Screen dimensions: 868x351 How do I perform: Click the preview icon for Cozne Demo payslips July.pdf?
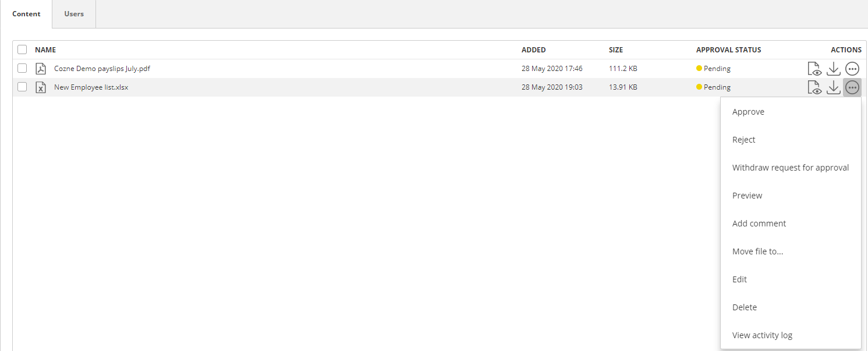pyautogui.click(x=814, y=68)
